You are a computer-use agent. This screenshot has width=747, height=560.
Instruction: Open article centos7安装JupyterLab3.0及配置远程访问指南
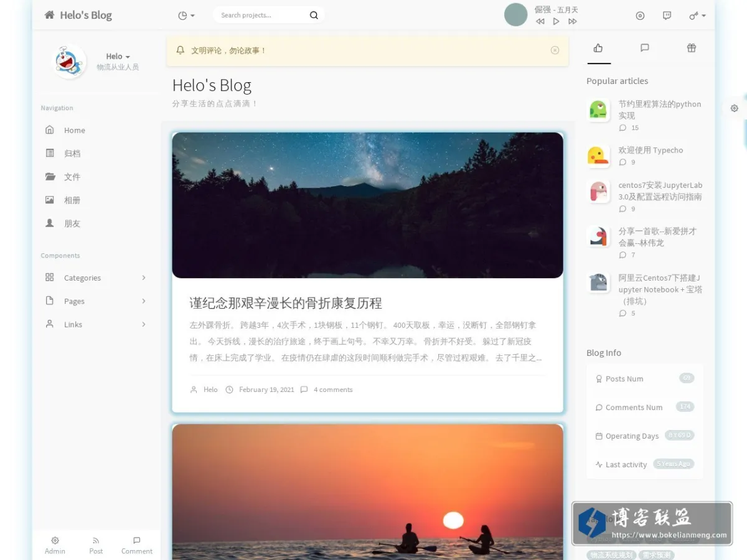click(x=660, y=190)
